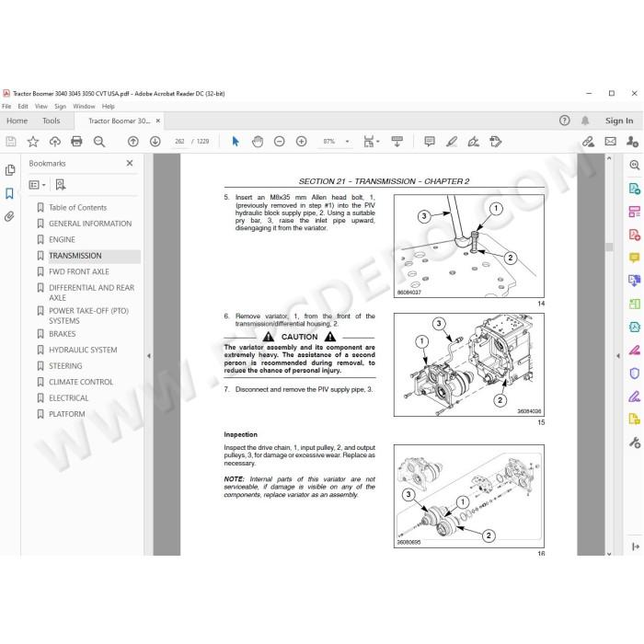Open the File menu
This screenshot has height=644, width=644.
pos(6,107)
